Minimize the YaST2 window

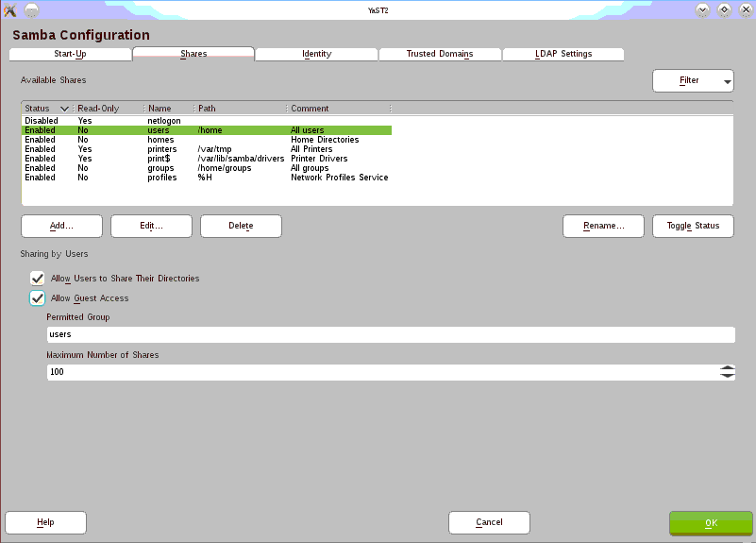702,10
